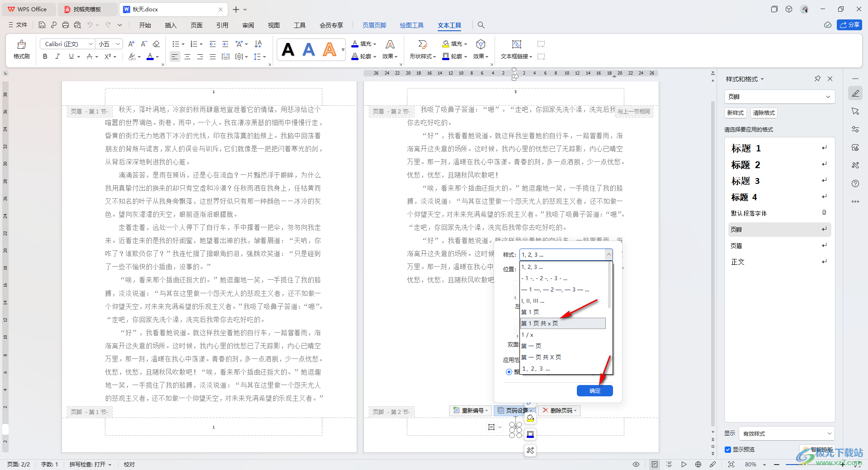Open the current style 页脚 combo box
The image size is (868, 470).
tap(779, 97)
